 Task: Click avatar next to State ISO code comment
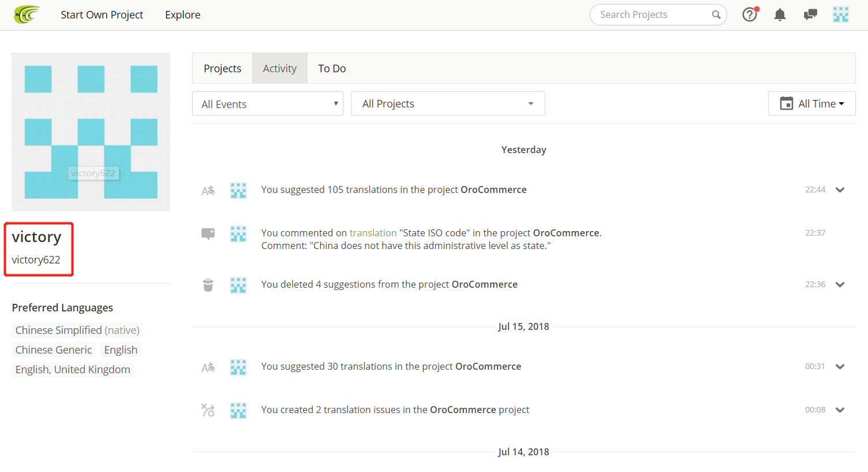[238, 233]
